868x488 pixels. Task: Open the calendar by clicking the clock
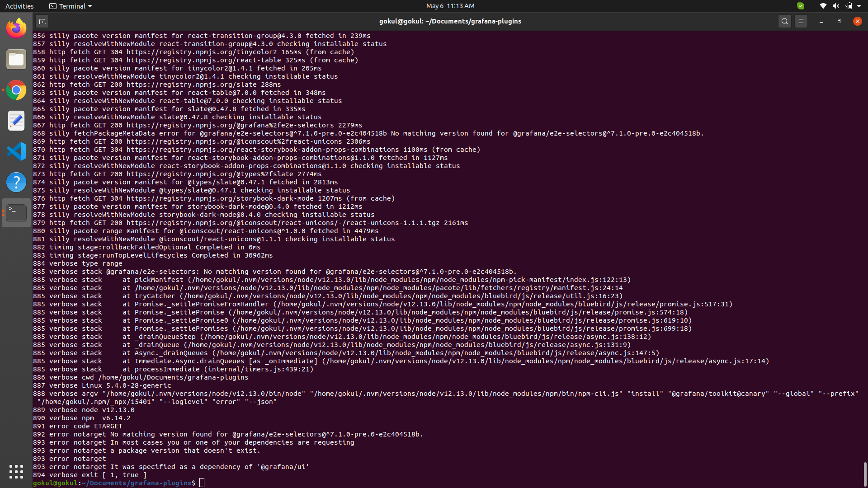[x=450, y=6]
